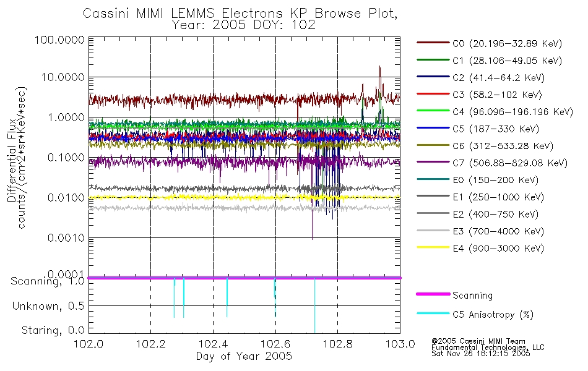Image resolution: width=588 pixels, height=371 pixels.
Task: Click the plot title 'Cassini MIMI LEMMS Electrons KP Browse Plot,'
Action: pyautogui.click(x=240, y=13)
